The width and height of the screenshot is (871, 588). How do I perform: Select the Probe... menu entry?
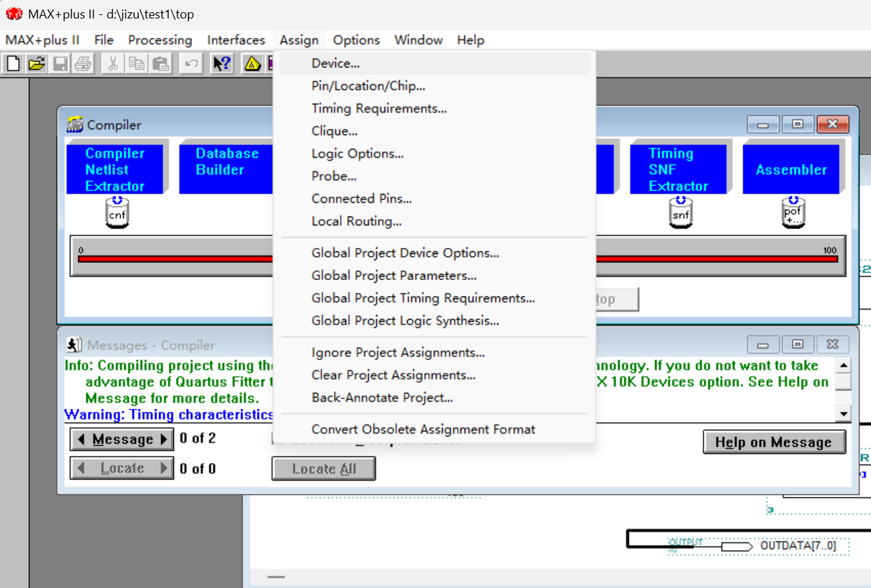(434, 176)
